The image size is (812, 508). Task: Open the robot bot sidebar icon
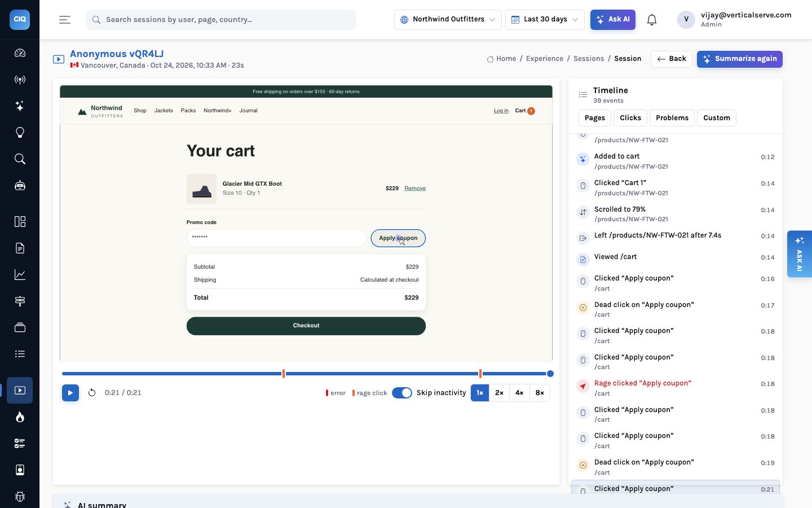tap(20, 186)
